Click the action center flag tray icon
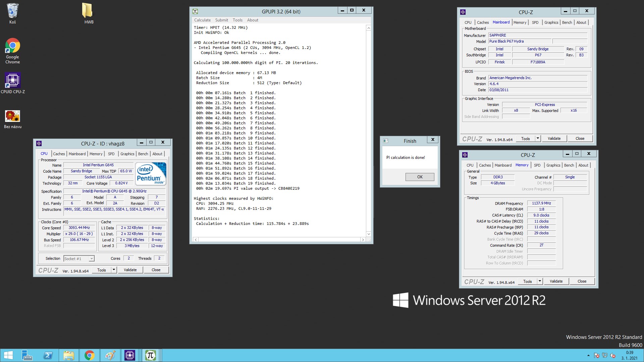Screen dimensions: 644x362 (x=597, y=356)
